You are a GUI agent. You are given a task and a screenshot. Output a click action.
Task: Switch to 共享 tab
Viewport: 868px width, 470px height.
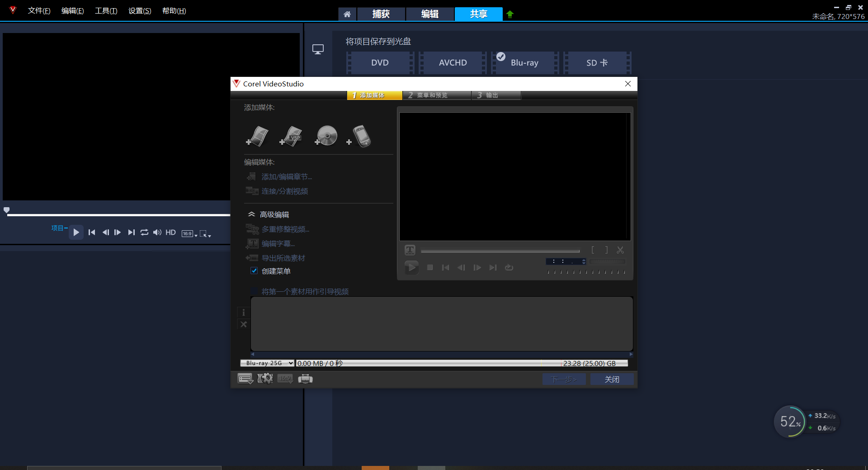tap(478, 14)
